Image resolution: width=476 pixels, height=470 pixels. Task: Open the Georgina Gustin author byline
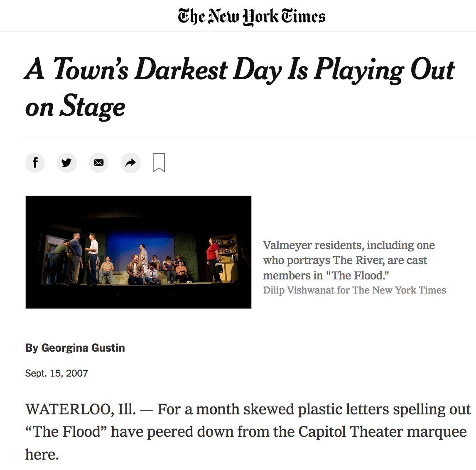(x=83, y=348)
